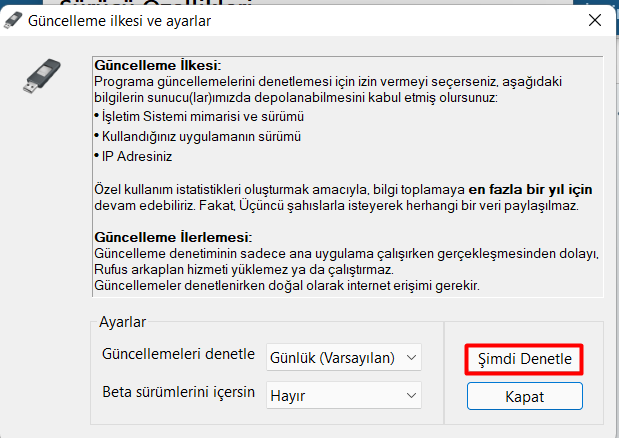Click the Ayarlar group box label

coord(123,323)
